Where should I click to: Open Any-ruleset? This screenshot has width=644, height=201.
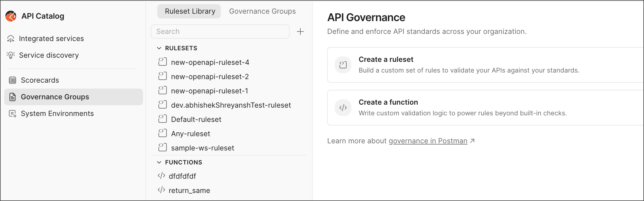point(191,134)
